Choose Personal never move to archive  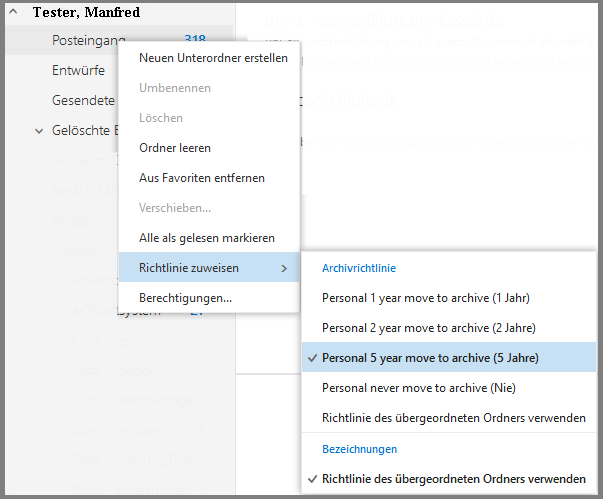coord(418,388)
